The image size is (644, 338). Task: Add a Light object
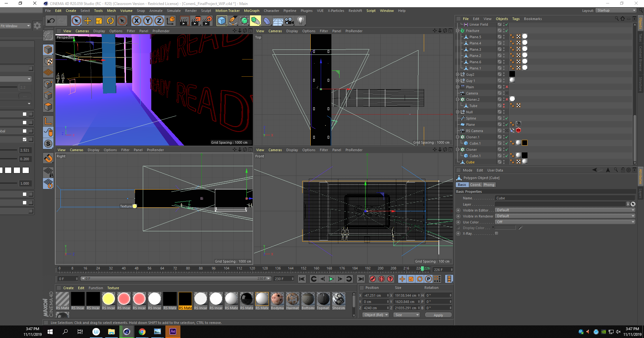tap(300, 21)
